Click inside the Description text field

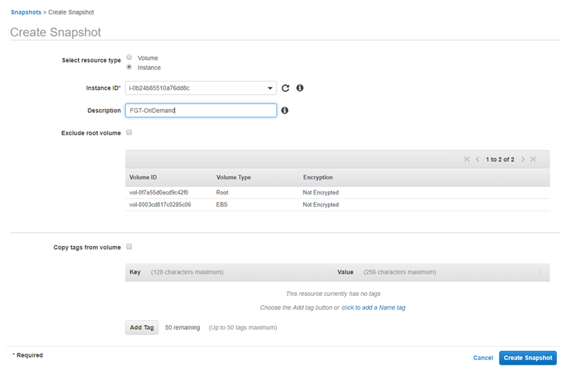point(201,111)
